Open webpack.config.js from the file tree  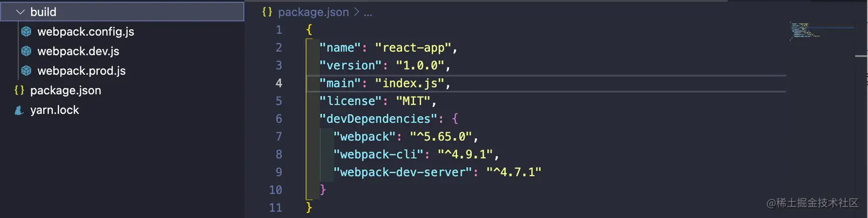click(x=86, y=32)
